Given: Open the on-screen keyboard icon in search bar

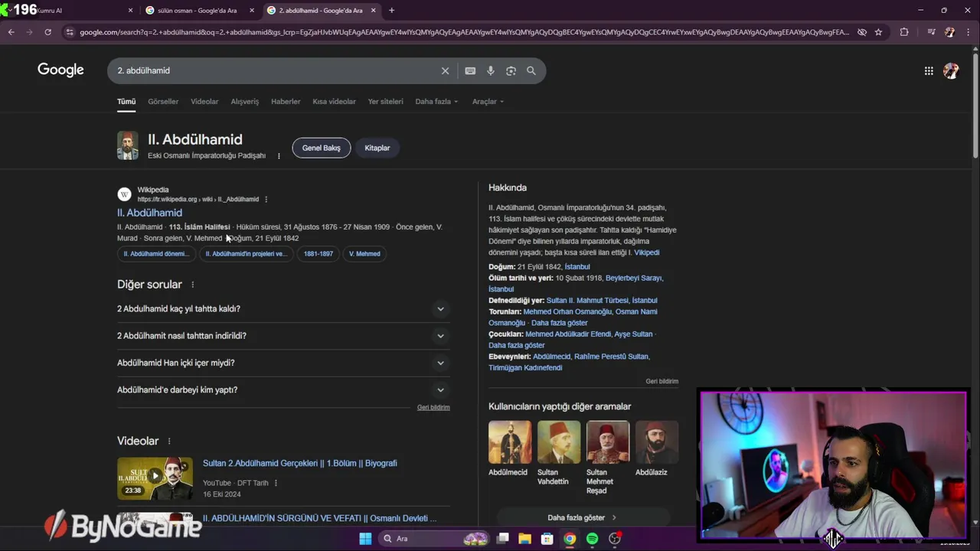Looking at the screenshot, I should coord(470,70).
